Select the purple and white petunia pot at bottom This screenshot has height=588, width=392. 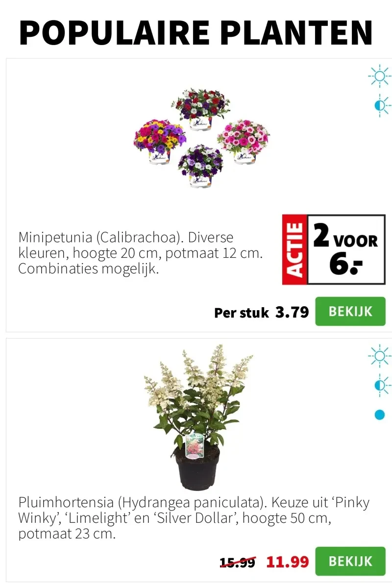click(200, 165)
